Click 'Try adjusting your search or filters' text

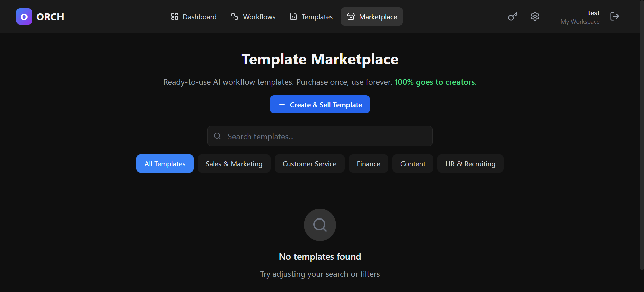click(x=320, y=274)
